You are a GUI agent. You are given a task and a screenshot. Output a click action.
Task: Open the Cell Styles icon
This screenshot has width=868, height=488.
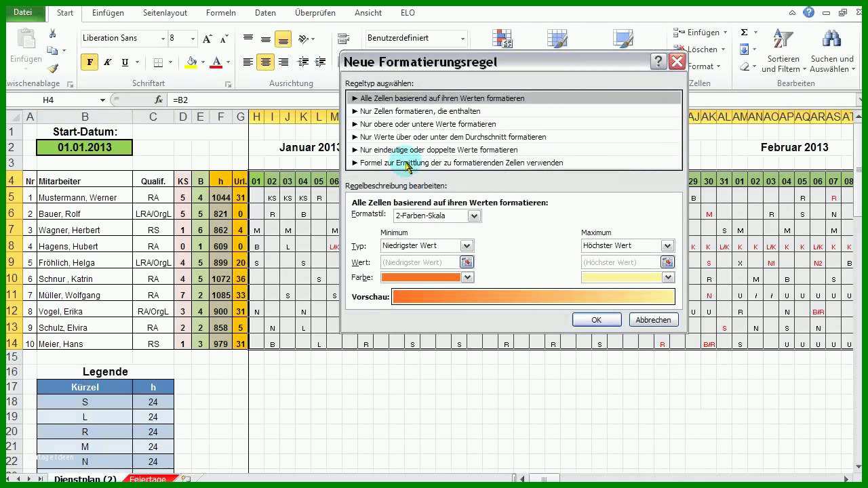[x=623, y=39]
